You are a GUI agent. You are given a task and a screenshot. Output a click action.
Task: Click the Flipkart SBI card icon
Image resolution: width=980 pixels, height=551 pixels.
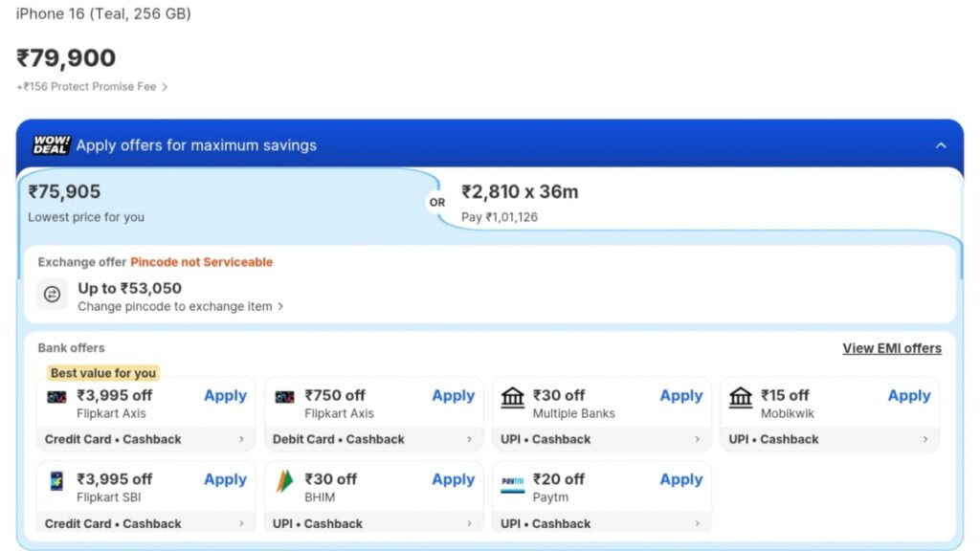56,481
